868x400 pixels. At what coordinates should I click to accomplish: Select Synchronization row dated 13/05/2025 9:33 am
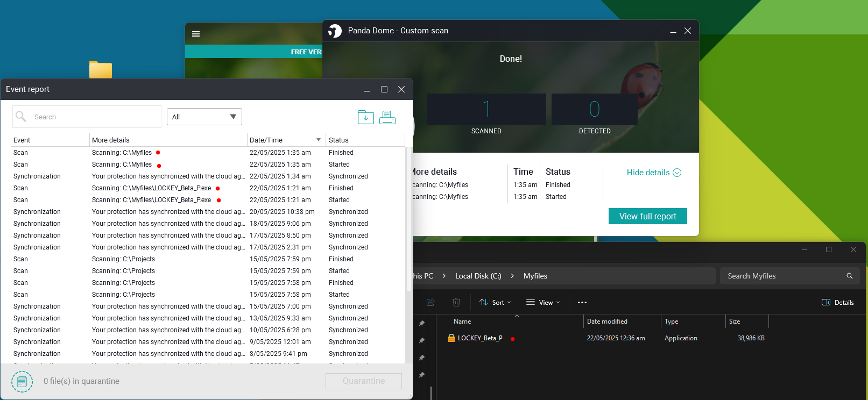(208, 318)
